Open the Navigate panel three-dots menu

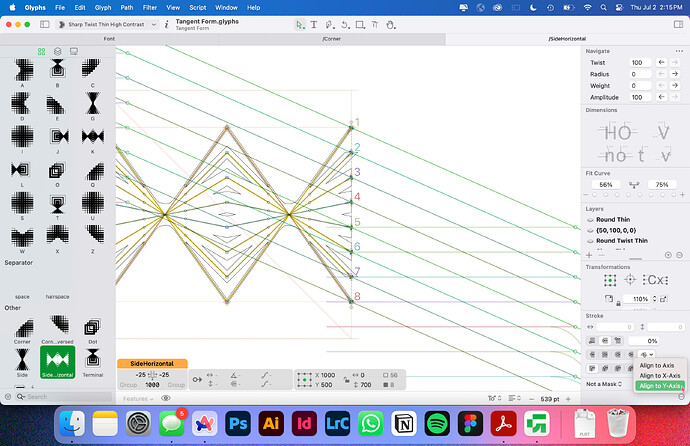(679, 51)
